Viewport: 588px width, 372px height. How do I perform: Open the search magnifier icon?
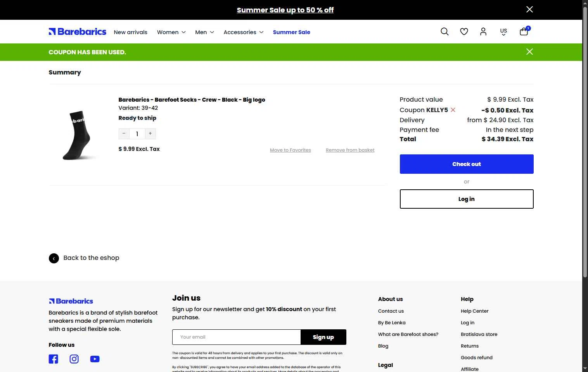tap(444, 32)
